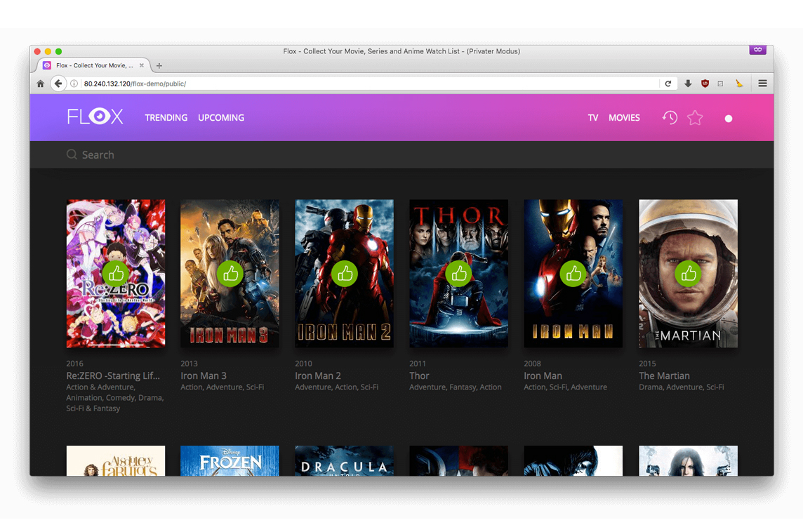Click the browser home icon

(41, 84)
